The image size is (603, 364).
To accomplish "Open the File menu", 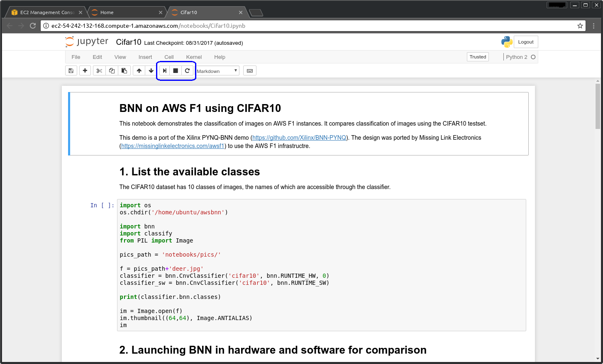I will 76,57.
